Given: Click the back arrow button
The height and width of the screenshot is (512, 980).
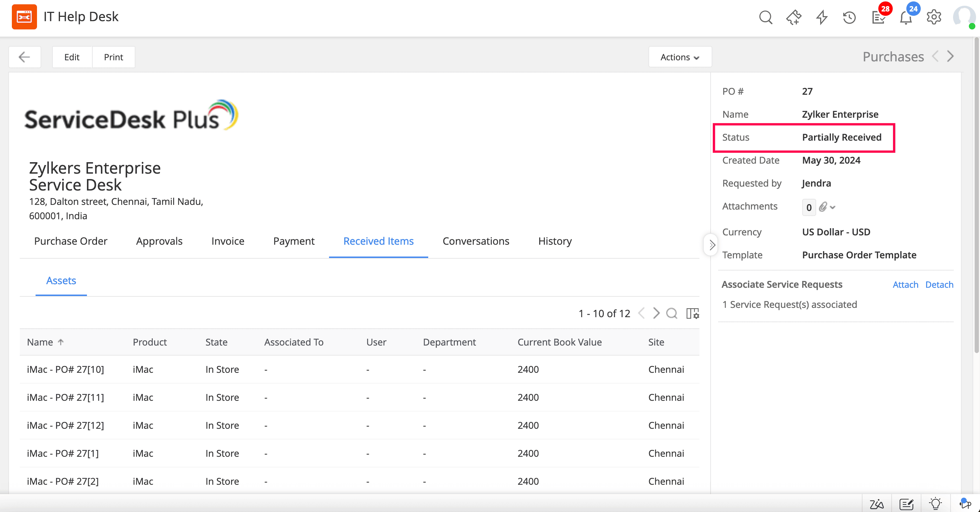Looking at the screenshot, I should coord(25,57).
